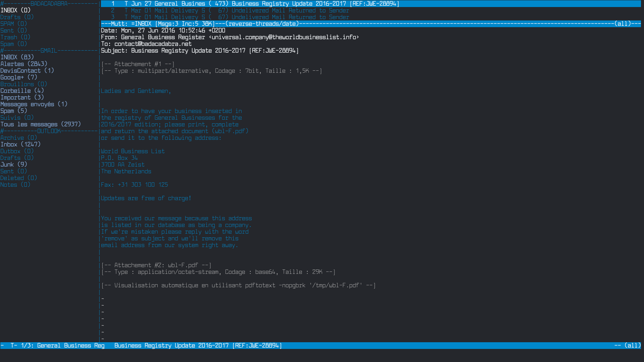Viewport: 644px width, 362px height.
Task: Click Attachement #2 wbl-F.pdf line
Action: pyautogui.click(x=156, y=265)
